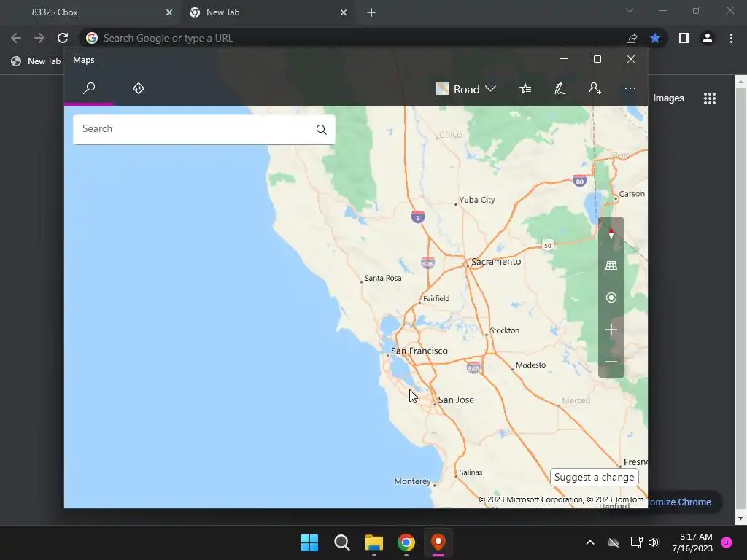Open the Maps see more ellipsis menu
The height and width of the screenshot is (560, 747).
630,88
